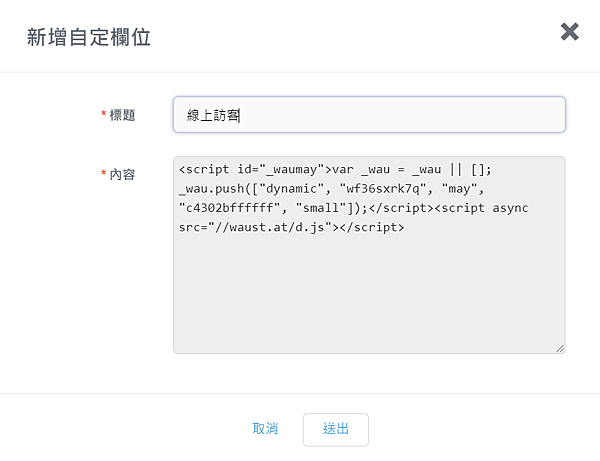Click the 送出 button
Viewport: 600px width, 461px height.
tap(336, 430)
